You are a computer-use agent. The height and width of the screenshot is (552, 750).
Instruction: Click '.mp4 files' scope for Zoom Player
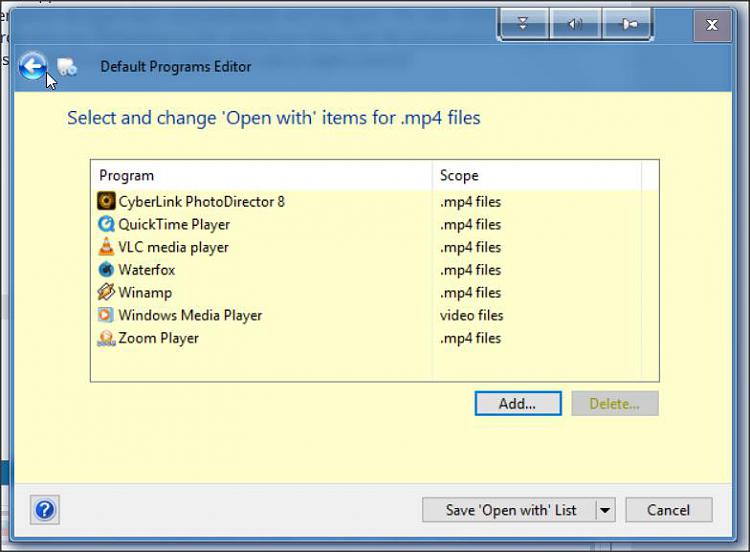pos(471,338)
